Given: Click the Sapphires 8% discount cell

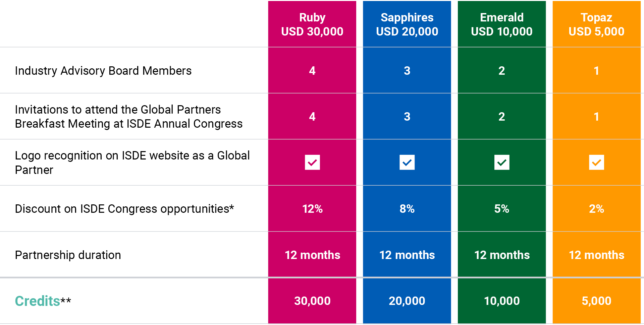Looking at the screenshot, I should (407, 209).
